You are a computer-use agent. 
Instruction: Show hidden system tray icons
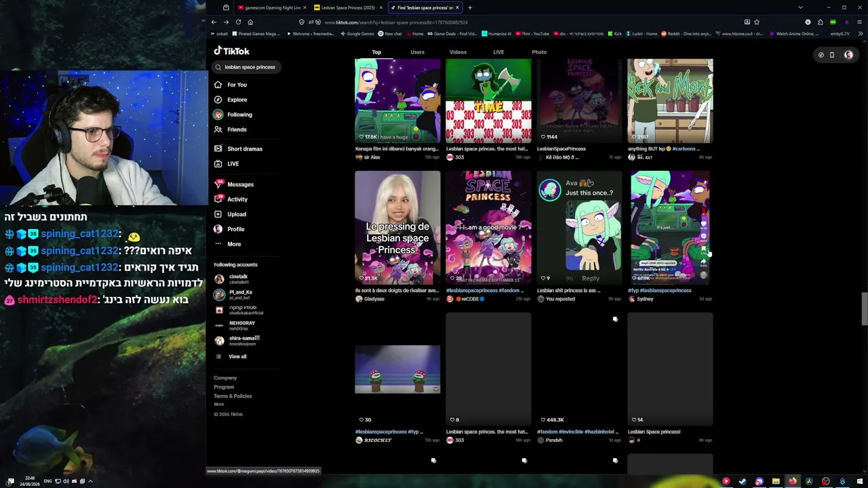pos(90,481)
